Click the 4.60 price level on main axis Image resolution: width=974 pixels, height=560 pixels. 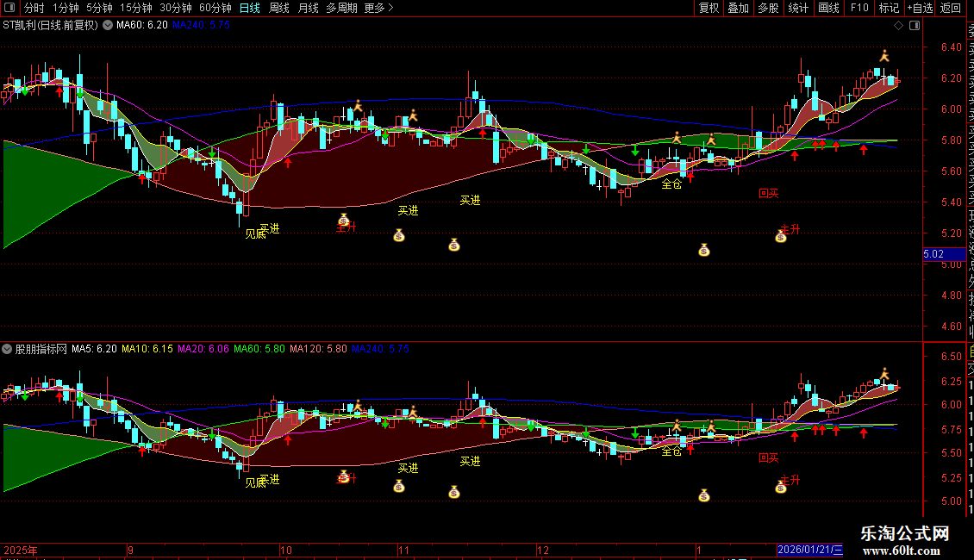(x=951, y=327)
